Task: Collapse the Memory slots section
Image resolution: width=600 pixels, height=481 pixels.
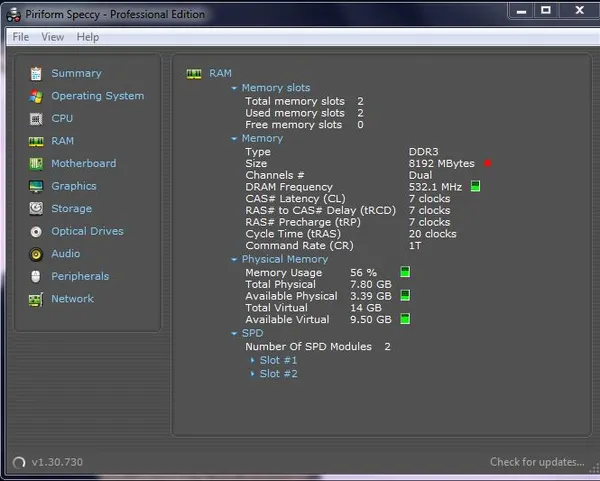Action: point(234,88)
